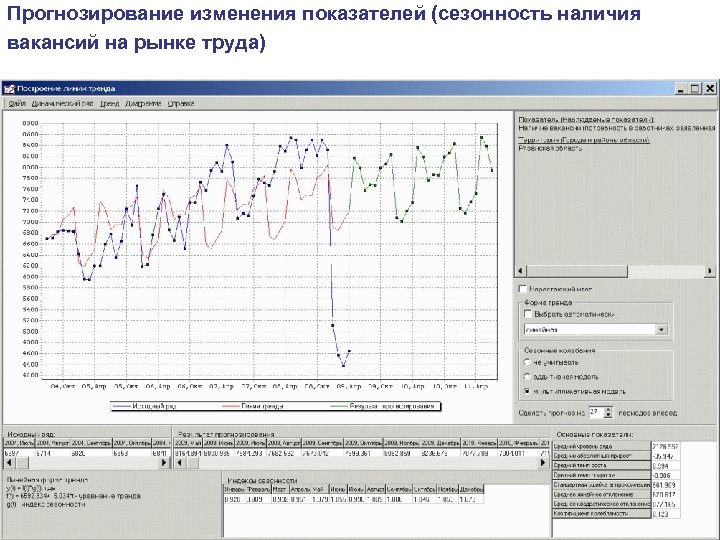This screenshot has height=540, width=720.
Task: Click right arrow of the forecast results table scrollbar
Action: click(543, 463)
